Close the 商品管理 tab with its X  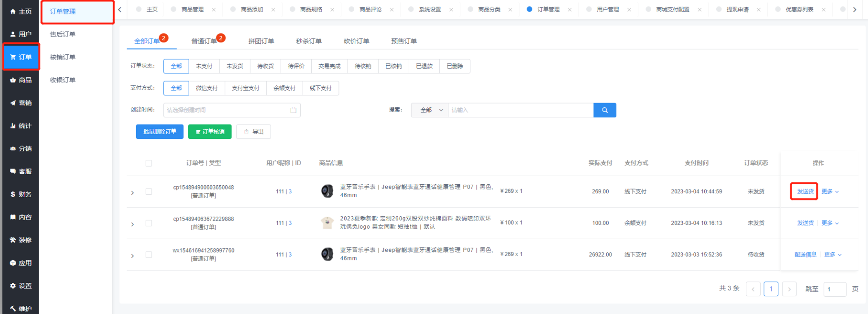click(213, 10)
